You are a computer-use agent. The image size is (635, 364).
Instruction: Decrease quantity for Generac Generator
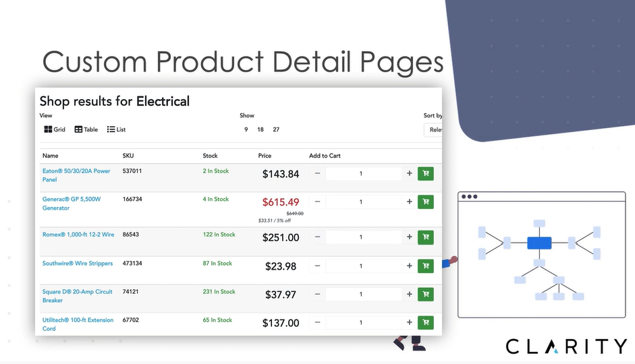point(317,202)
